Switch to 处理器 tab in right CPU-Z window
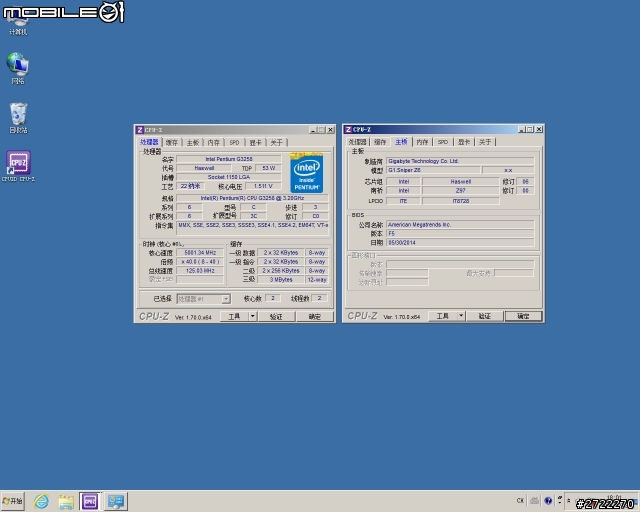Screen dimensions: 640x512 [358, 142]
